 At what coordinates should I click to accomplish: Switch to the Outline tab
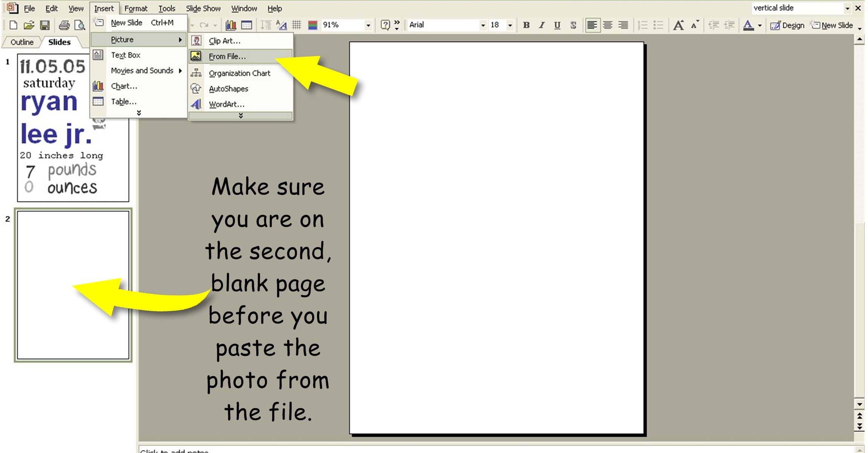[22, 42]
